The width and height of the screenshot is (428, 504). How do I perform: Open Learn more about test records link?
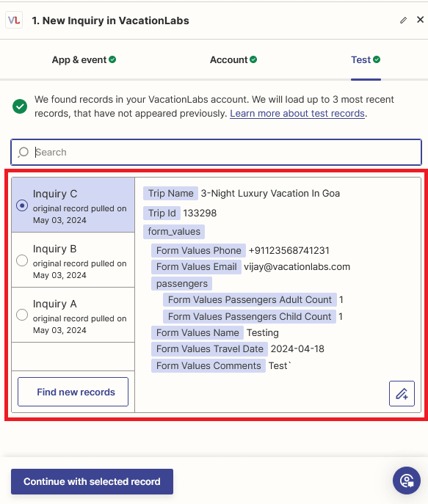coord(297,114)
